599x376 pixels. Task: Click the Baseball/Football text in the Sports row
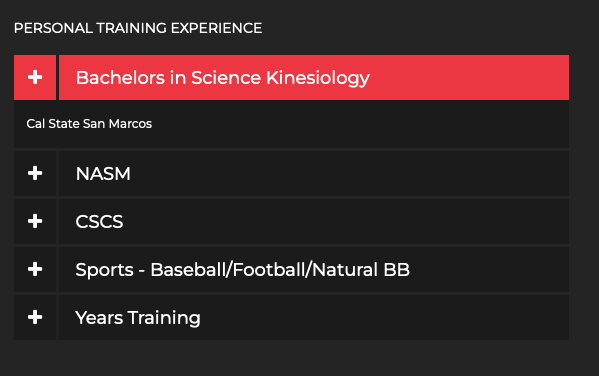click(x=227, y=270)
